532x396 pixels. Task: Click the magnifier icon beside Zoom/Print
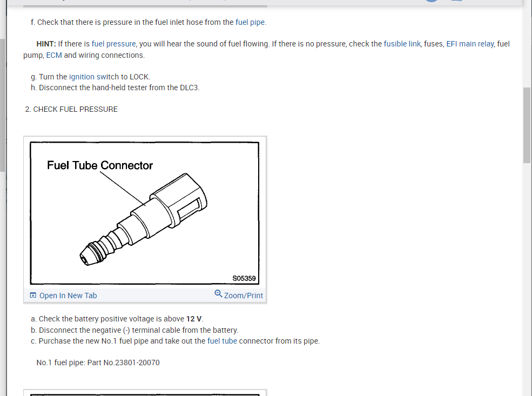(x=218, y=293)
